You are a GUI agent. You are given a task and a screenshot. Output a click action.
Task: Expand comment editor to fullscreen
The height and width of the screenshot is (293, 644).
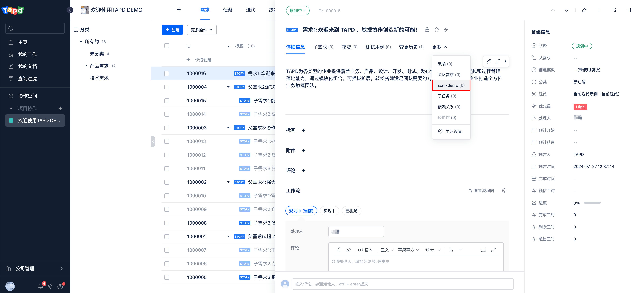click(493, 250)
